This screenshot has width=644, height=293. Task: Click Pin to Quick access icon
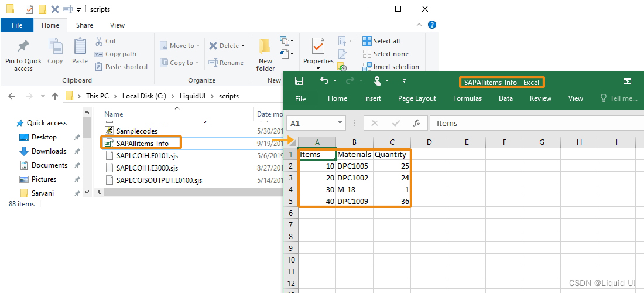click(23, 46)
